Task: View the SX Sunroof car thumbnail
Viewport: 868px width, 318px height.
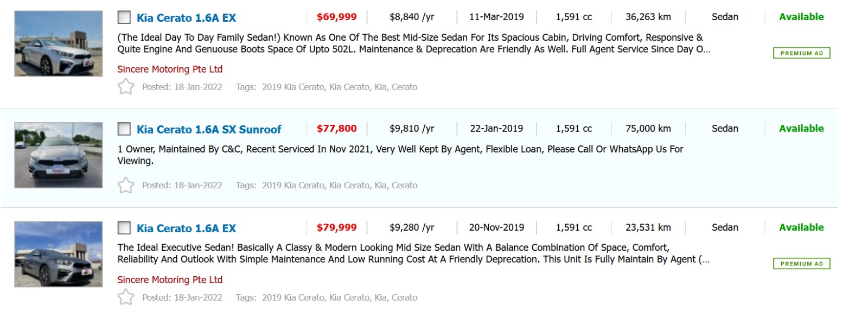Action: 59,155
